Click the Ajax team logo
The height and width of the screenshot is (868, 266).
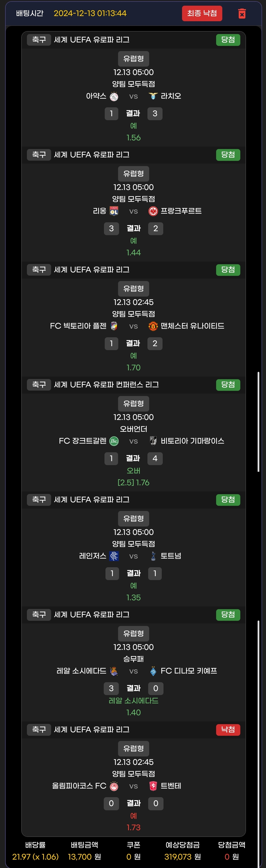point(114,96)
